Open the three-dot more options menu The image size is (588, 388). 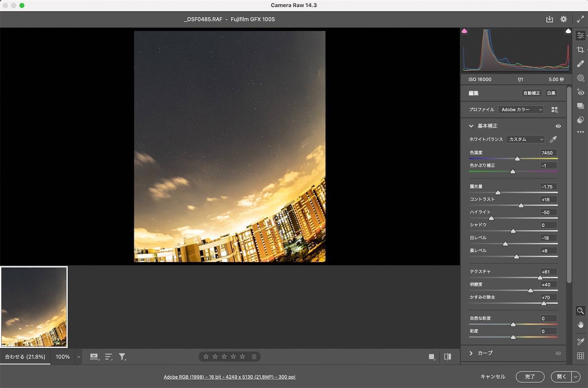pos(580,132)
